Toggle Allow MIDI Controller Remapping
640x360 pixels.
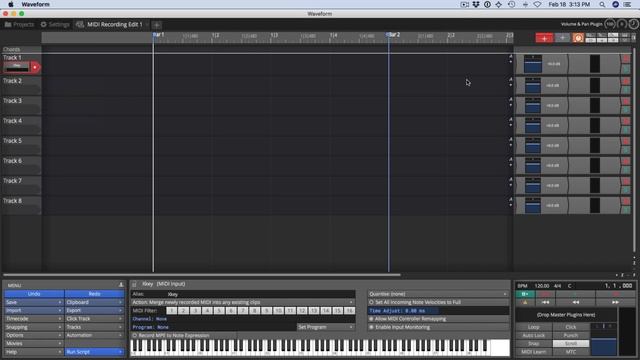[438, 319]
